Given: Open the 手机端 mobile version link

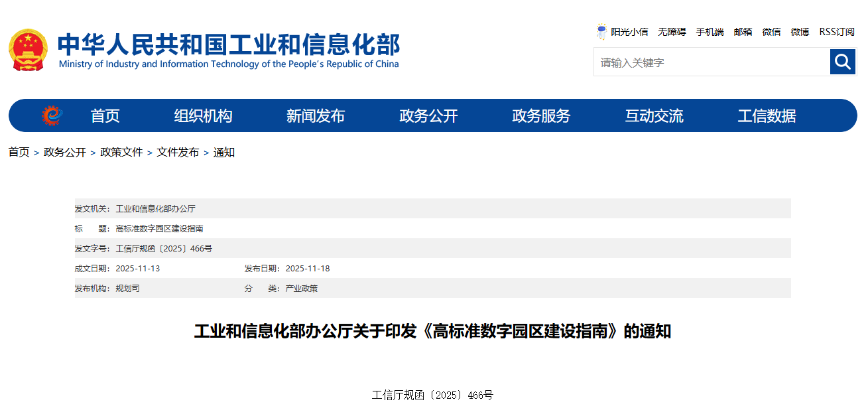Looking at the screenshot, I should pos(710,32).
